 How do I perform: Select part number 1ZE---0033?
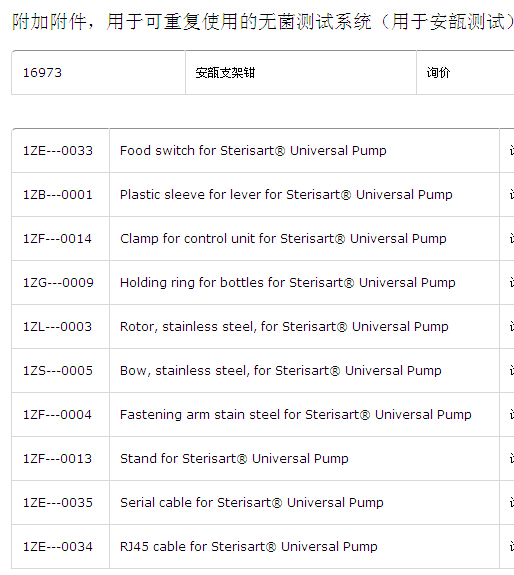coord(58,151)
